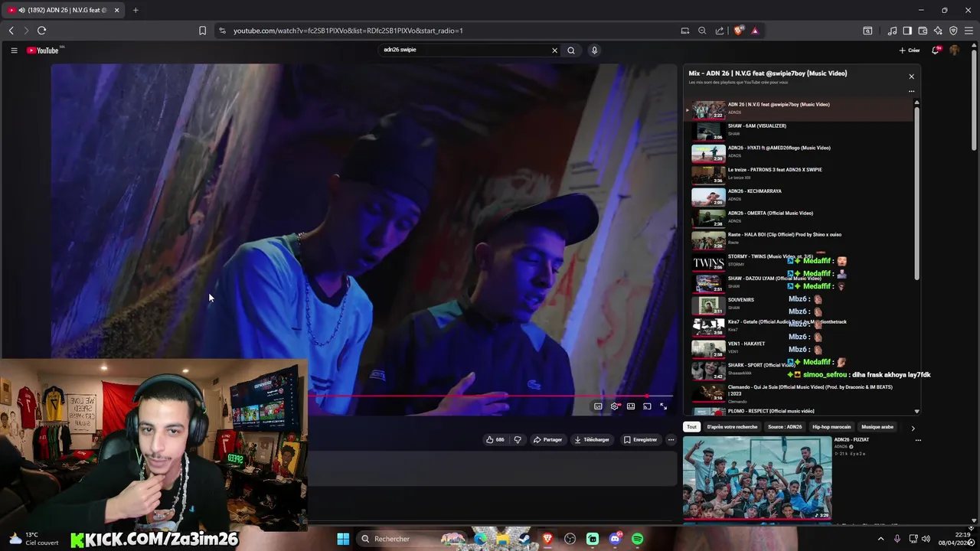Screen dimensions: 980x551
Task: Go to the YouTube home logo
Action: [x=43, y=51]
